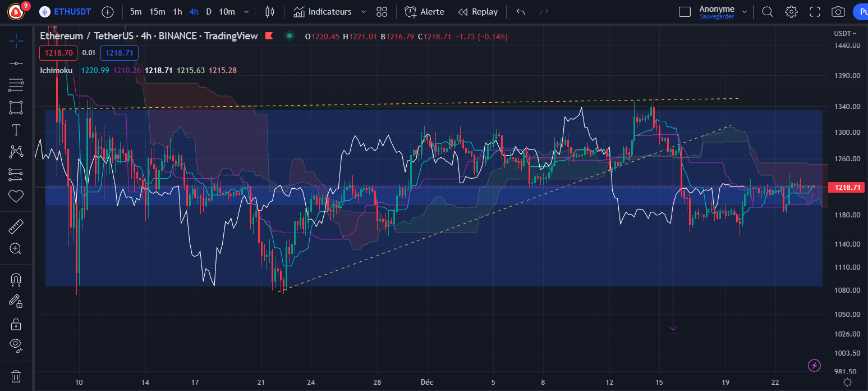Screen dimensions: 868x391
Task: Select the ruler measure tool
Action: pos(16,227)
